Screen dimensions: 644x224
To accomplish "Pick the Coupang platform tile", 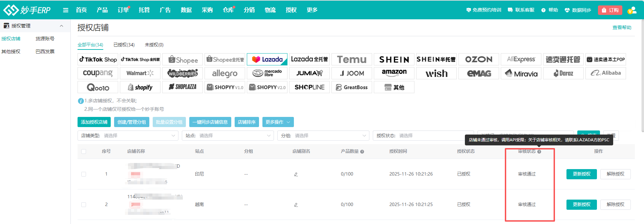I will [x=98, y=73].
